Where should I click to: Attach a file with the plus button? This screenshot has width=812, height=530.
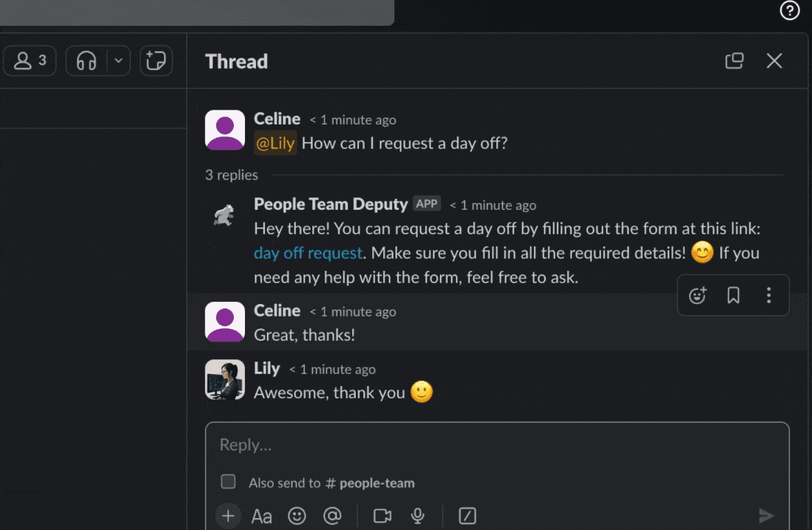tap(228, 515)
